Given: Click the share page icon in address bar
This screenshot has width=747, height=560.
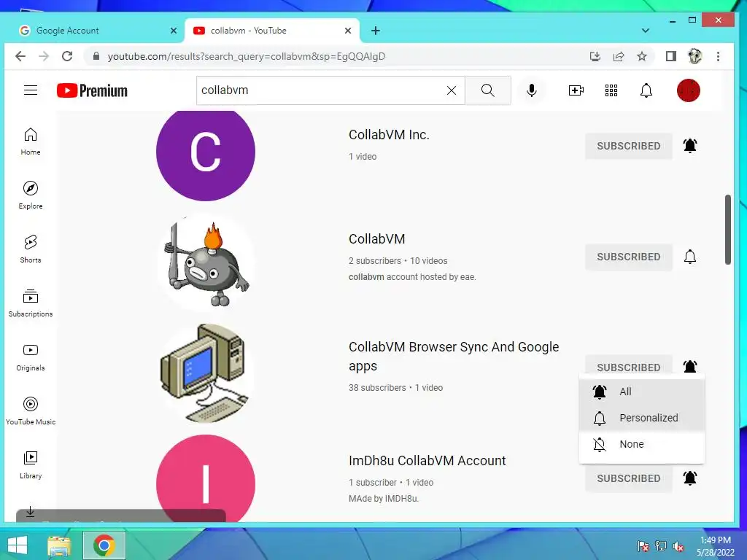Looking at the screenshot, I should pyautogui.click(x=619, y=57).
